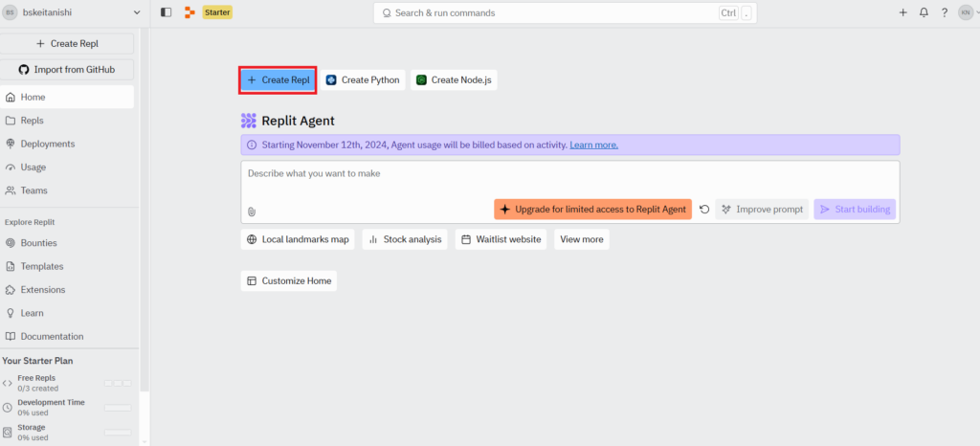View more example prompts
This screenshot has height=446, width=980.
tap(581, 239)
